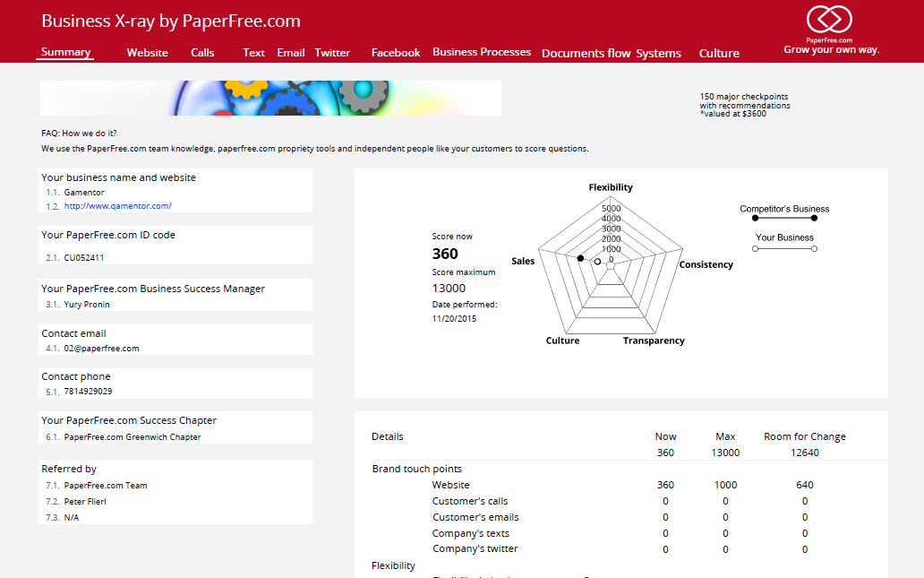
Task: Click the Business X-ray by PaperFree.com title
Action: pos(171,22)
